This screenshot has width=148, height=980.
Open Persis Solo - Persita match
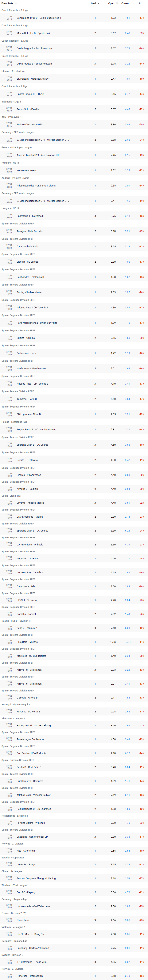[28, 109]
